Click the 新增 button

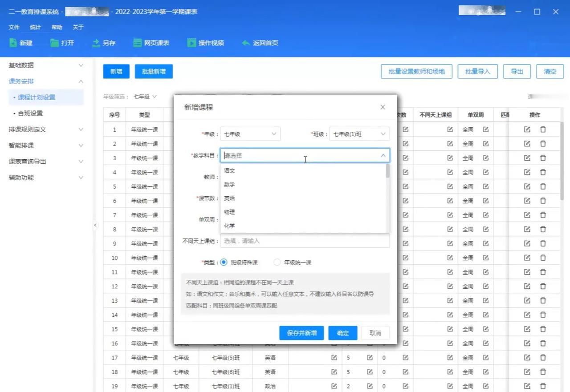pyautogui.click(x=116, y=72)
